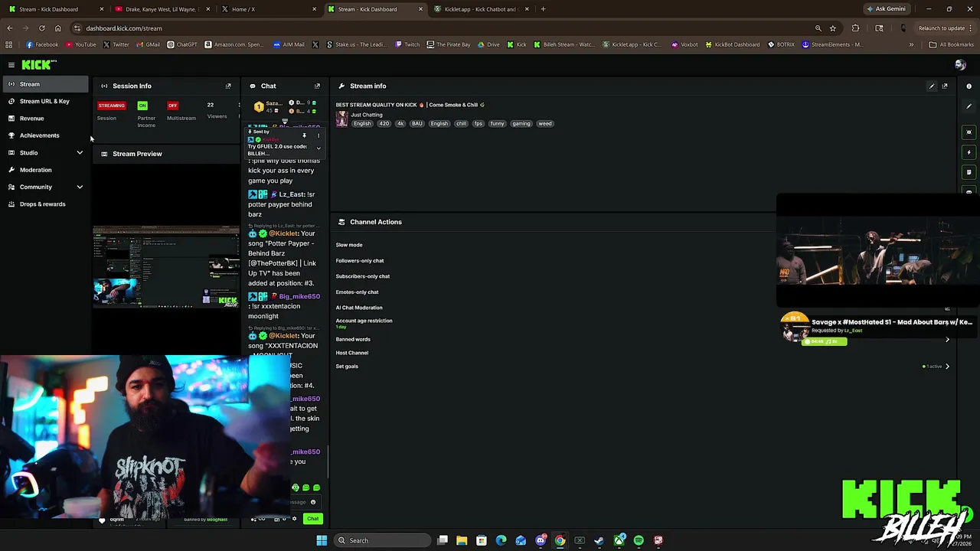Open the emote picker in message field
Image resolution: width=980 pixels, height=551 pixels.
click(313, 502)
